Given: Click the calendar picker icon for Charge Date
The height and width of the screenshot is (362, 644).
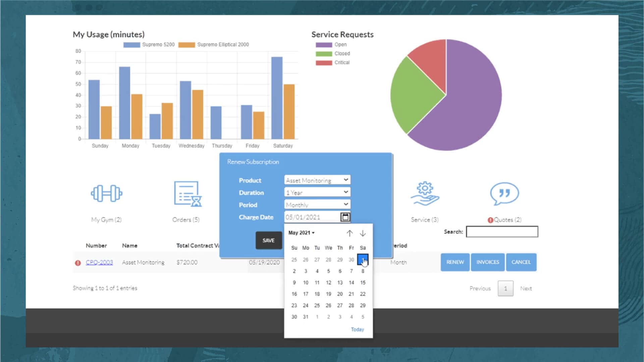Looking at the screenshot, I should 345,217.
